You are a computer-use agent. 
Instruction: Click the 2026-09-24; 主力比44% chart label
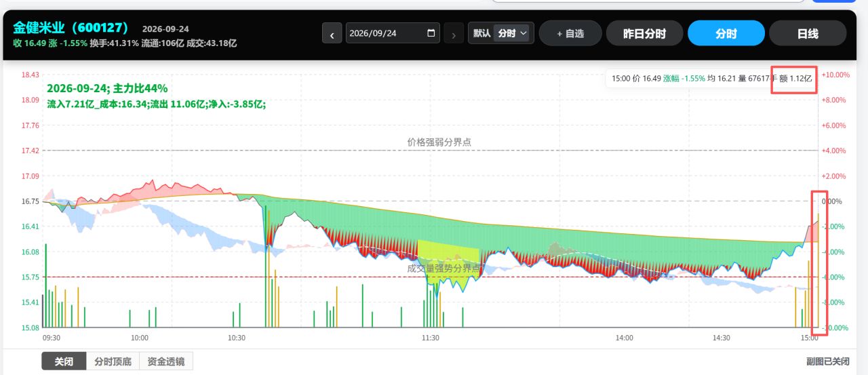[x=107, y=88]
